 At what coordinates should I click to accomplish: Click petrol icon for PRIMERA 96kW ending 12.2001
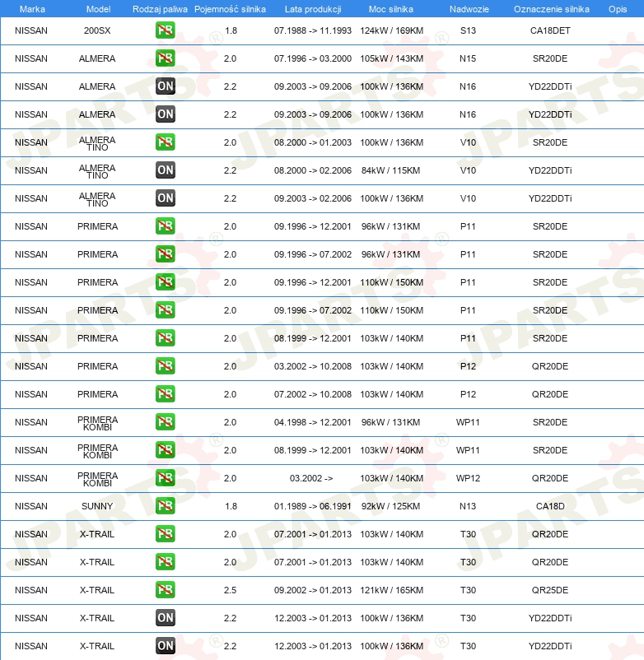point(165,226)
